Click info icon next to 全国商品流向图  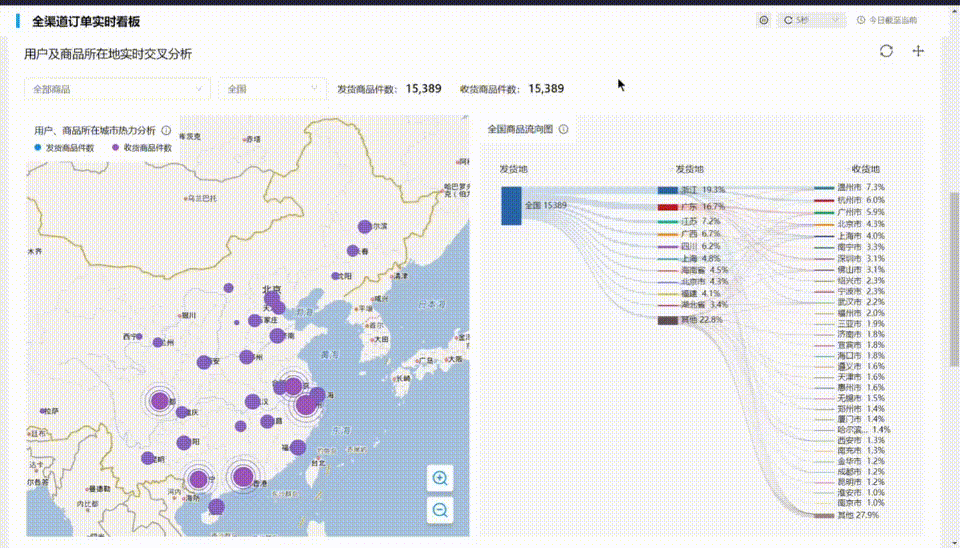(x=563, y=129)
